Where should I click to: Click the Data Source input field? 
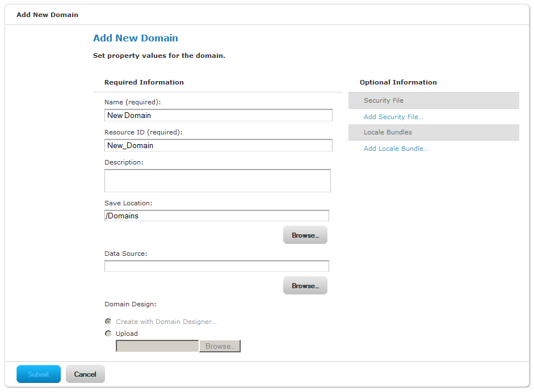(x=217, y=266)
